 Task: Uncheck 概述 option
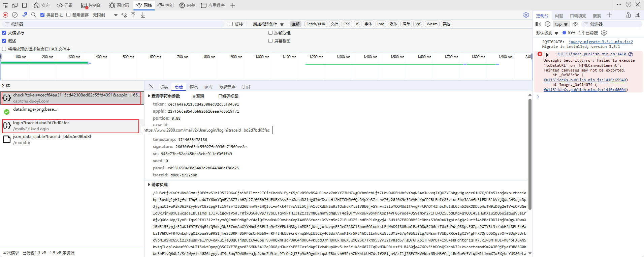click(4, 41)
